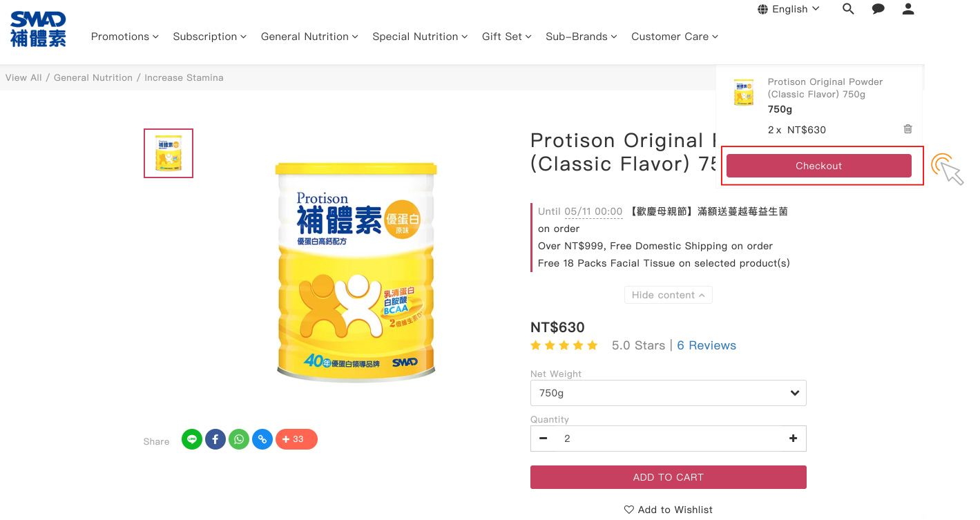
Task: Share product on Facebook icon
Action: click(x=215, y=439)
